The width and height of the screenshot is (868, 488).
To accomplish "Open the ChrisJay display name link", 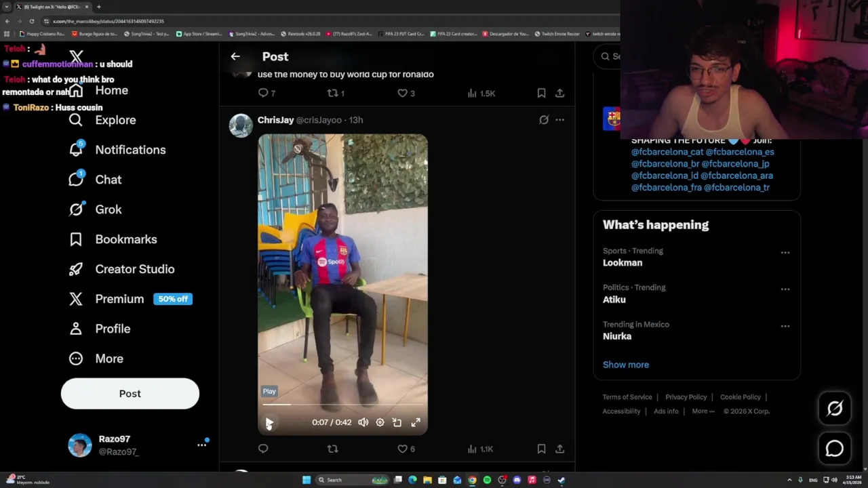I will coord(275,120).
